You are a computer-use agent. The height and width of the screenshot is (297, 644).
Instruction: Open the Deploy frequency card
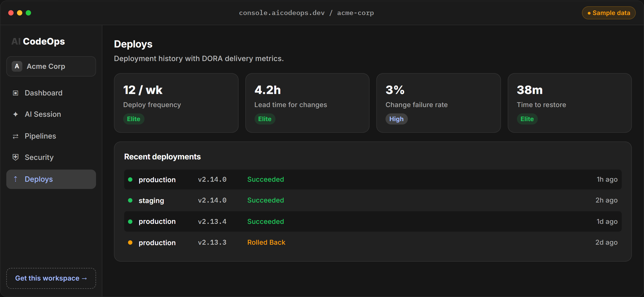176,103
